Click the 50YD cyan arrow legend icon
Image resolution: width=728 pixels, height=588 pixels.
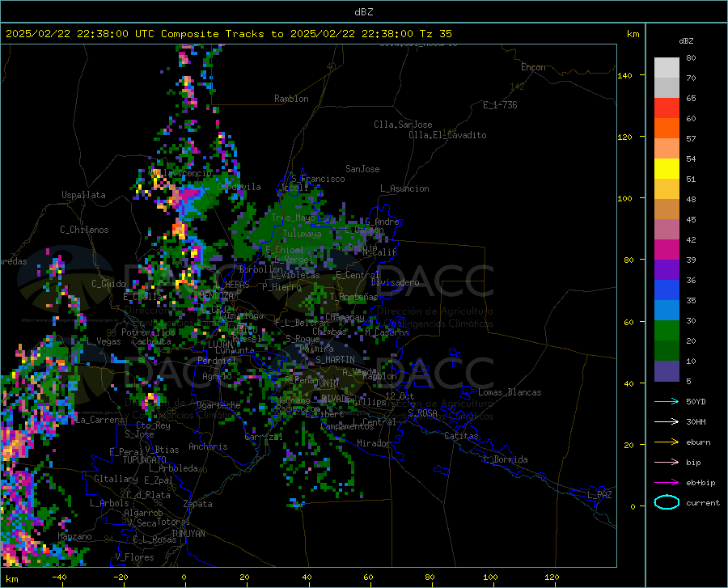pos(667,401)
